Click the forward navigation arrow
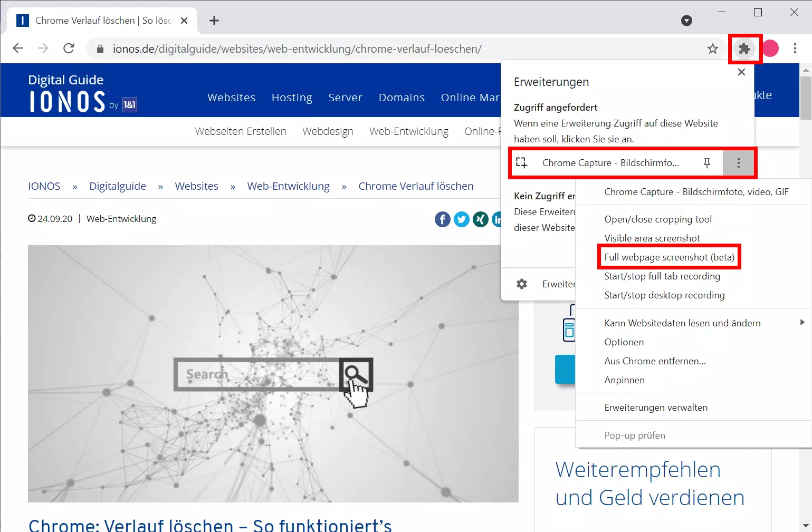 tap(43, 49)
